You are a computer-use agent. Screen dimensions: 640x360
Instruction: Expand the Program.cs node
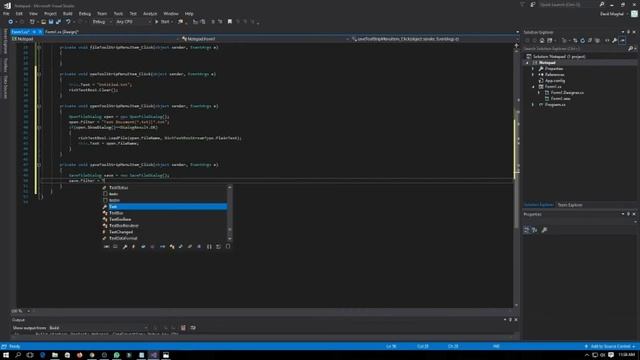[533, 105]
